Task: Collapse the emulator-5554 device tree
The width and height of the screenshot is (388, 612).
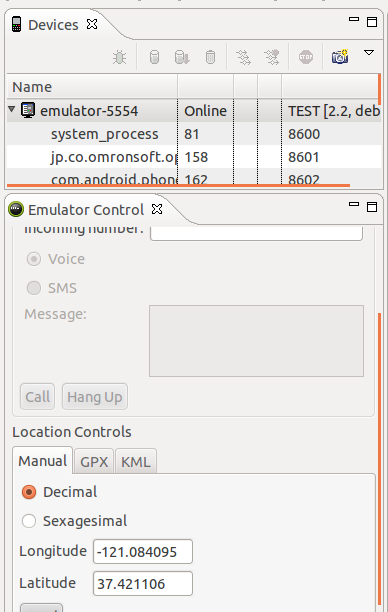Action: click(12, 110)
